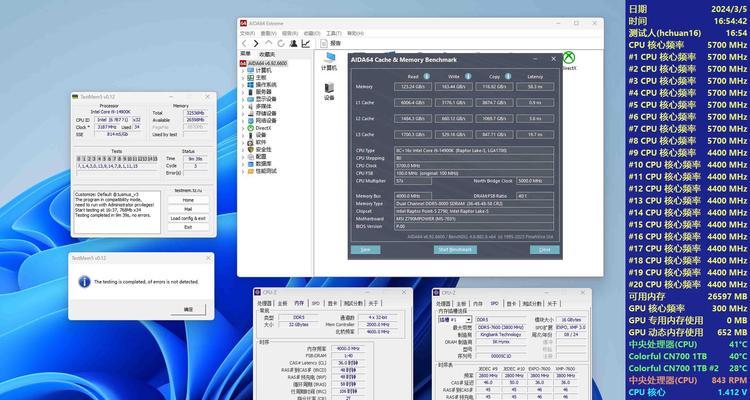This screenshot has width=750, height=400.
Task: Click Close button in benchmark window
Action: point(545,250)
